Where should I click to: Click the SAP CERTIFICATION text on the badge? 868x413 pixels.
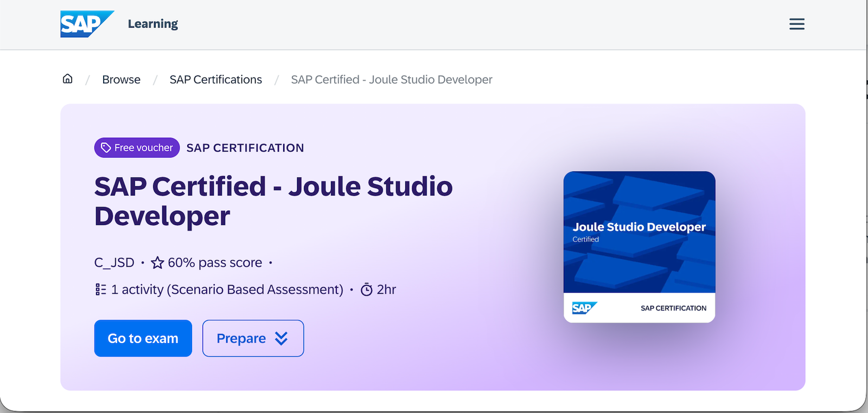(673, 308)
